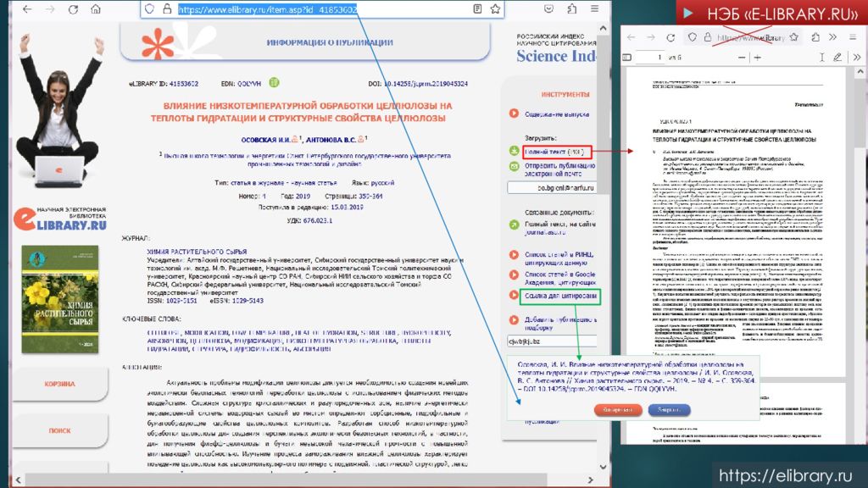This screenshot has height=488, width=868.
Task: Open the Корзина section button
Action: pos(60,384)
